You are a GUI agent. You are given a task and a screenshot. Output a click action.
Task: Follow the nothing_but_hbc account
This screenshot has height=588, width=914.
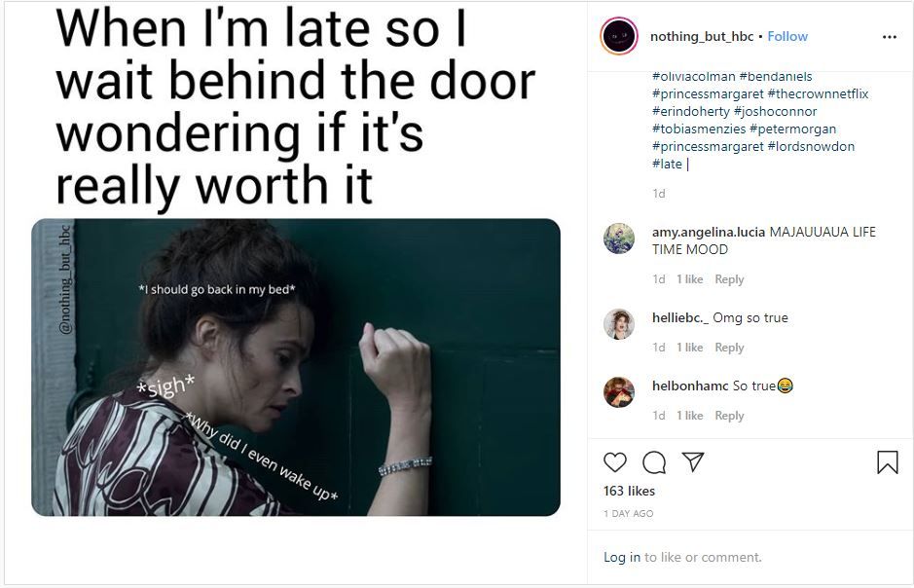[787, 36]
